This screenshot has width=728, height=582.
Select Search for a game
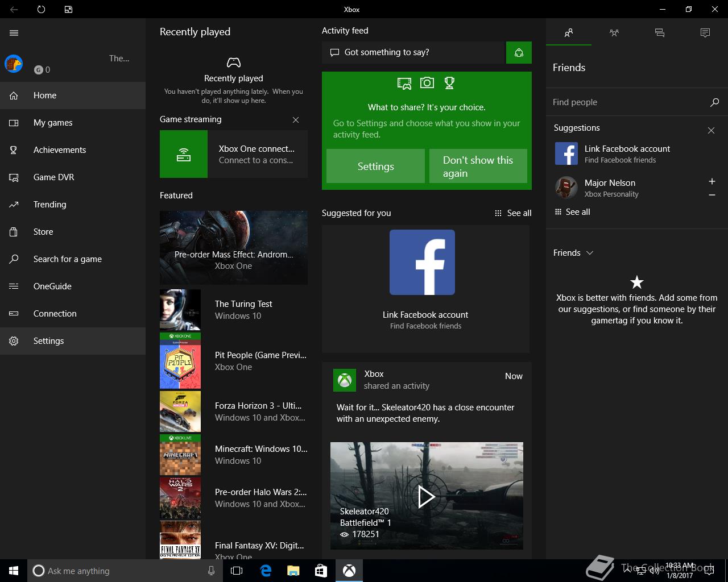(73, 259)
